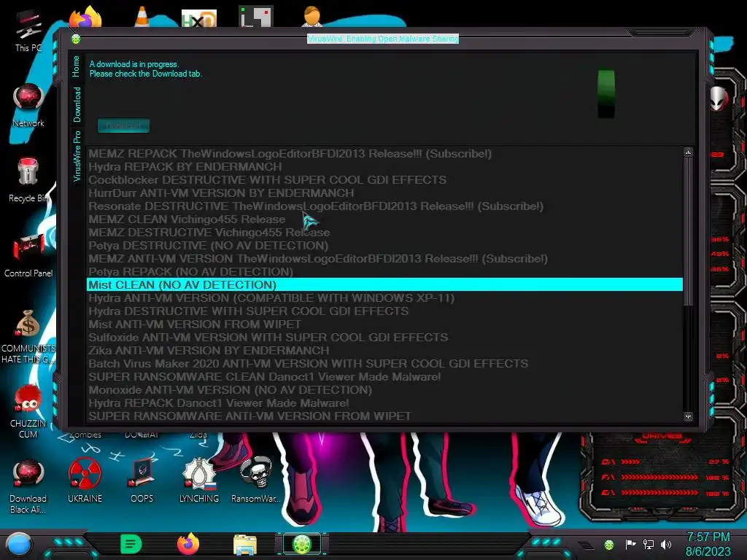Screen dimensions: 747x560
Task: Open the grey square desktop icon beside HxD
Action: tap(256, 17)
